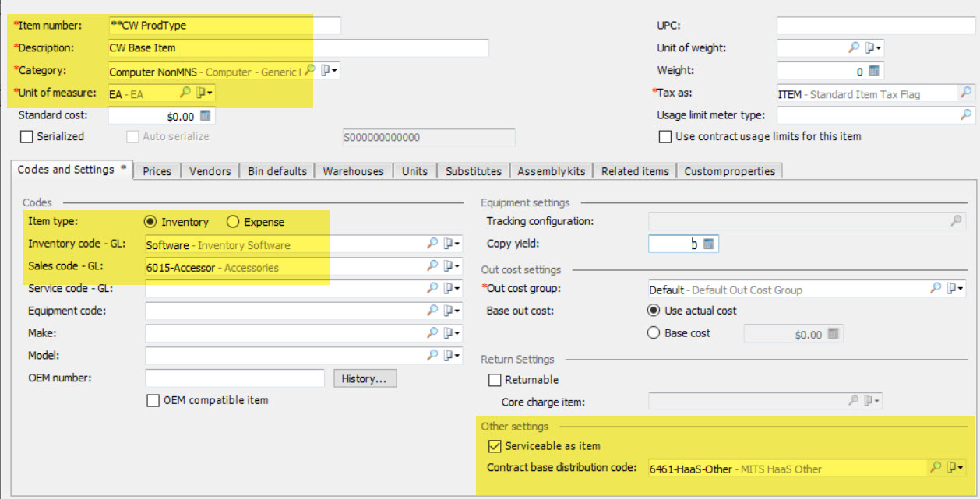This screenshot has height=499, width=980.
Task: Select the Codes and Settings tab
Action: click(x=72, y=170)
